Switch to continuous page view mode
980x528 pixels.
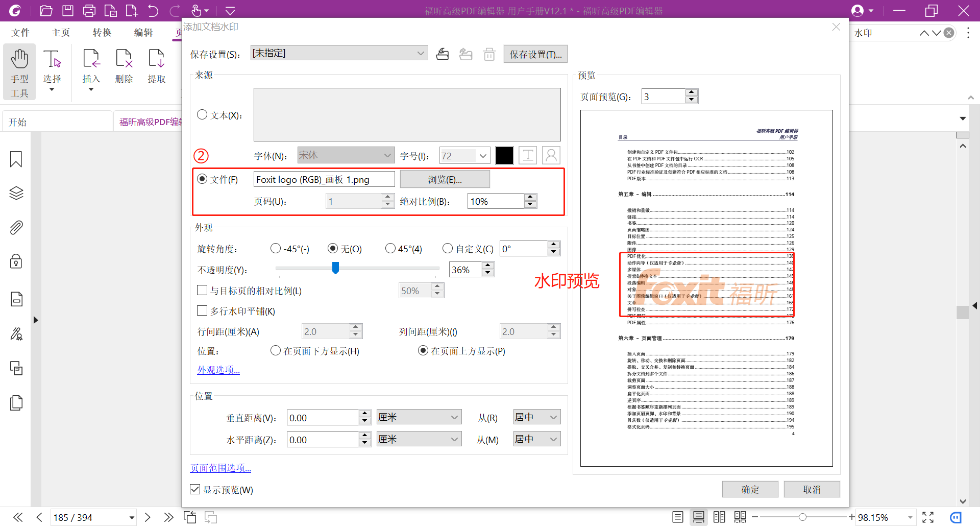pos(699,517)
